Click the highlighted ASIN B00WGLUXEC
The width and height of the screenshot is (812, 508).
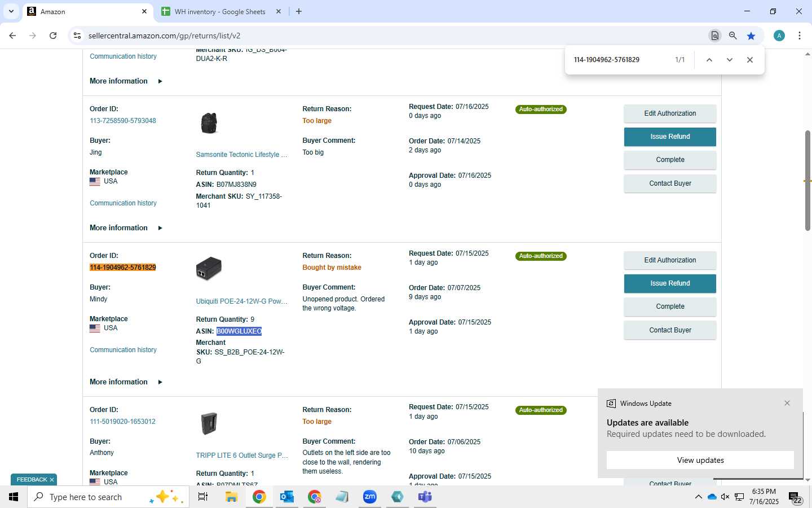[239, 331]
